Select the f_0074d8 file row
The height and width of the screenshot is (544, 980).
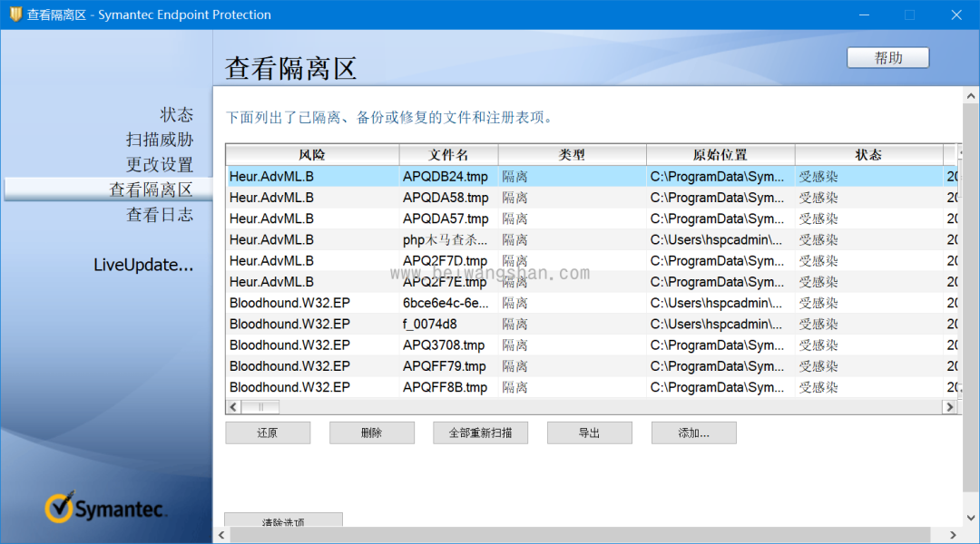click(x=591, y=325)
